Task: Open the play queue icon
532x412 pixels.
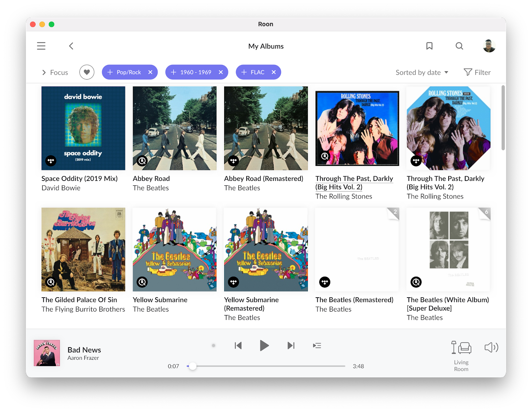Action: click(317, 345)
